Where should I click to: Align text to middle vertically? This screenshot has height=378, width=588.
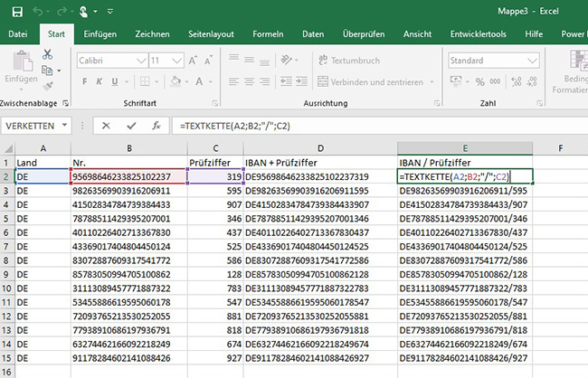pyautogui.click(x=250, y=60)
